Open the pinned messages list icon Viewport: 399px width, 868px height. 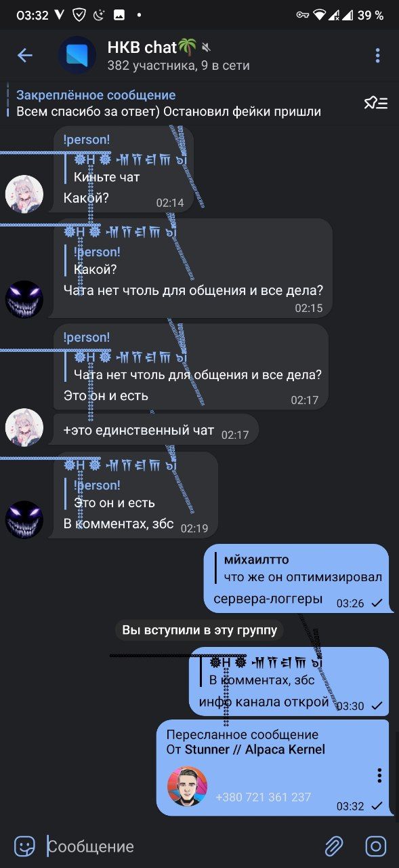tap(376, 103)
